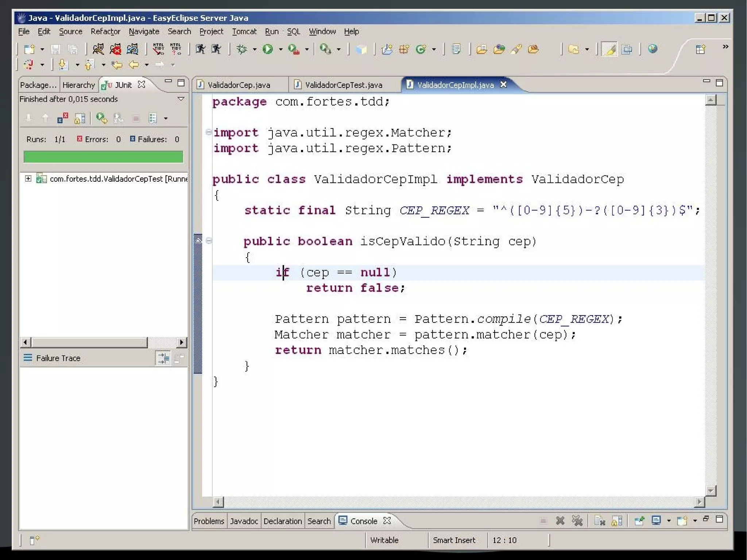Switch to the Hierarchy tab
The image size is (747, 560).
point(78,85)
